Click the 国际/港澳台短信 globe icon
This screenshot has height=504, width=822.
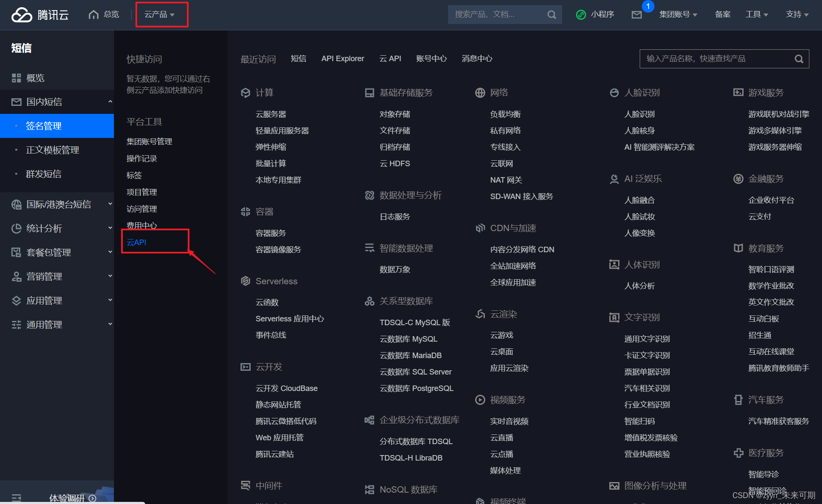[x=16, y=205]
